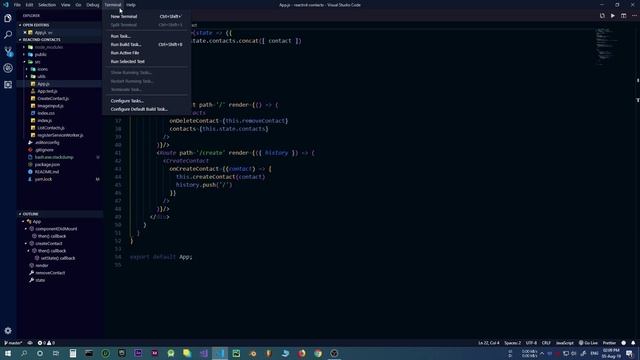
Task: Click the UTF-8 encoding selector
Action: [x=531, y=343]
